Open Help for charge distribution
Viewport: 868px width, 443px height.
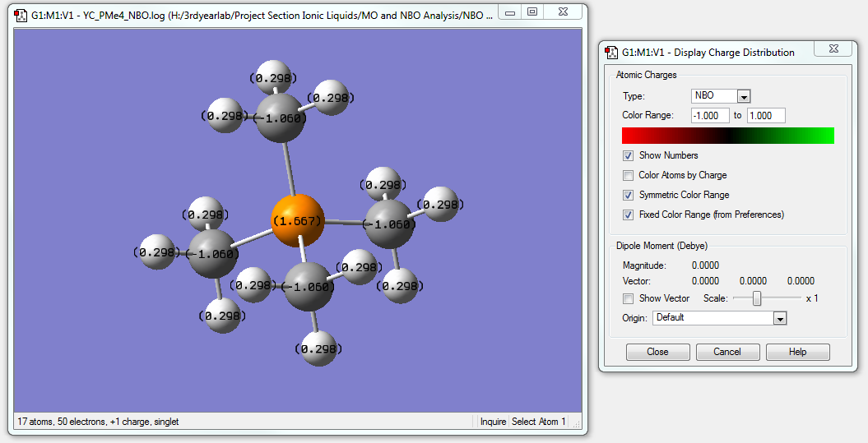(x=797, y=352)
